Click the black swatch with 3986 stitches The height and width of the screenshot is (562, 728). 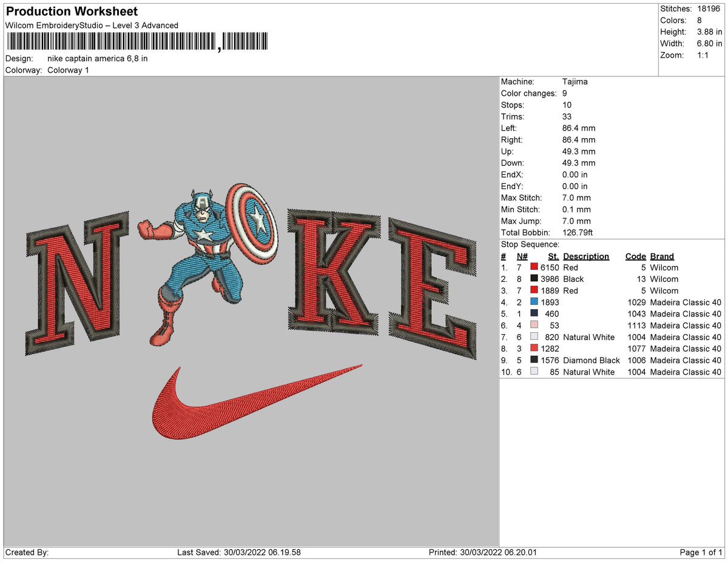(534, 279)
